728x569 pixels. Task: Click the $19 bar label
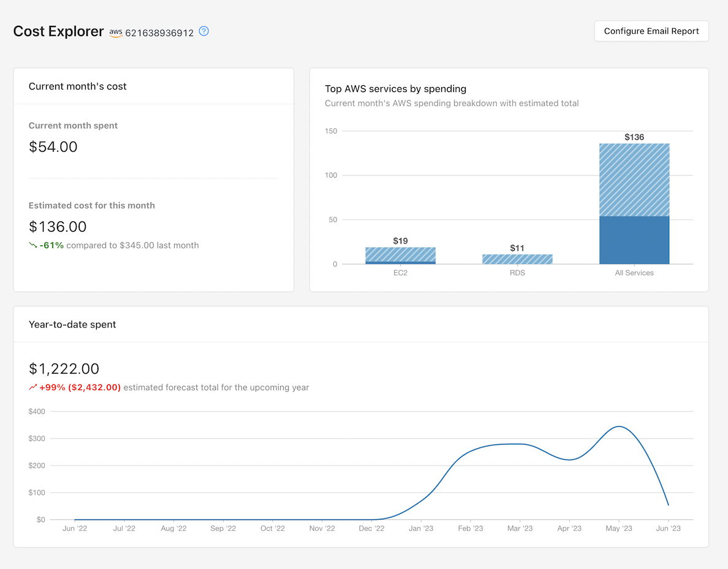[x=400, y=240]
